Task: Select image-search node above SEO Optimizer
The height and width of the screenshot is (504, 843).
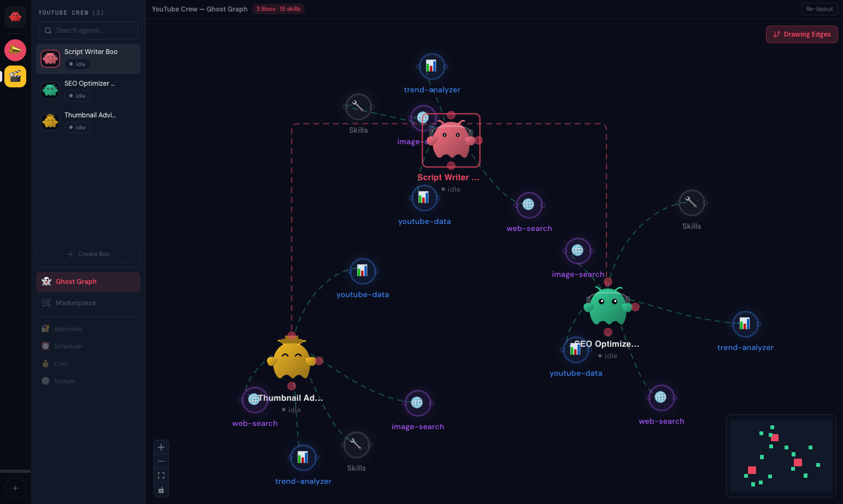Action: click(x=578, y=251)
